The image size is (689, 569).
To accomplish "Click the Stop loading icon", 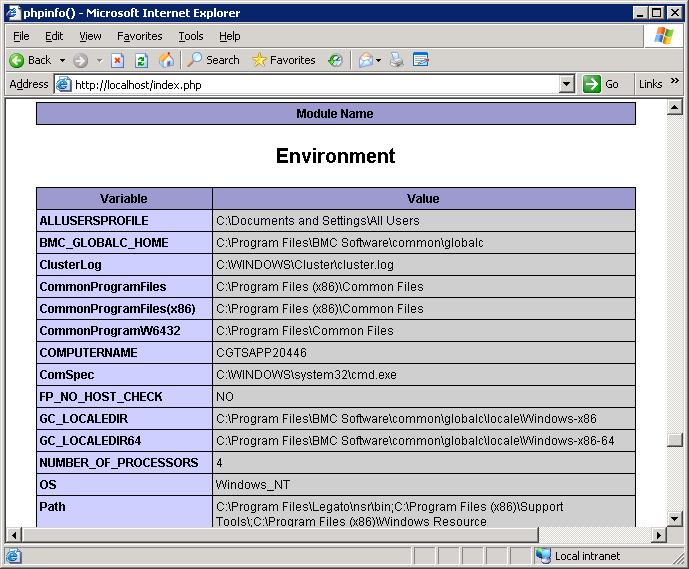I will point(118,60).
